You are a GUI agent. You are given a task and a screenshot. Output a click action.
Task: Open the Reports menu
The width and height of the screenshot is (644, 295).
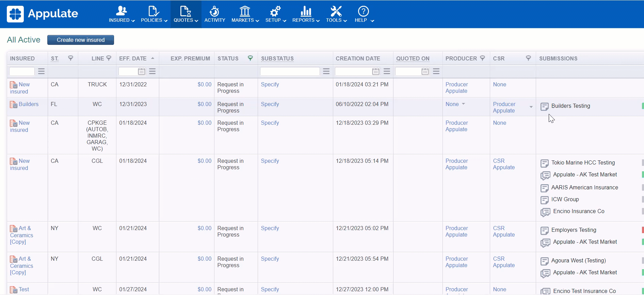click(x=306, y=14)
